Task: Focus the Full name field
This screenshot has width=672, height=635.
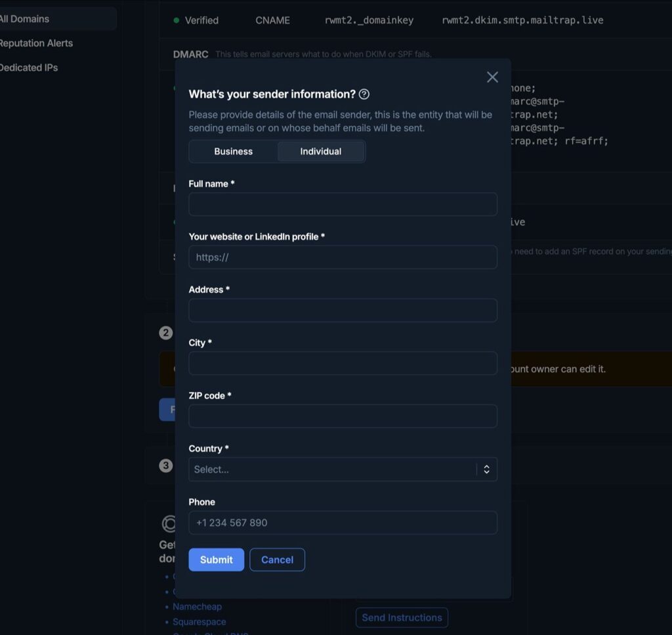Action: (343, 204)
